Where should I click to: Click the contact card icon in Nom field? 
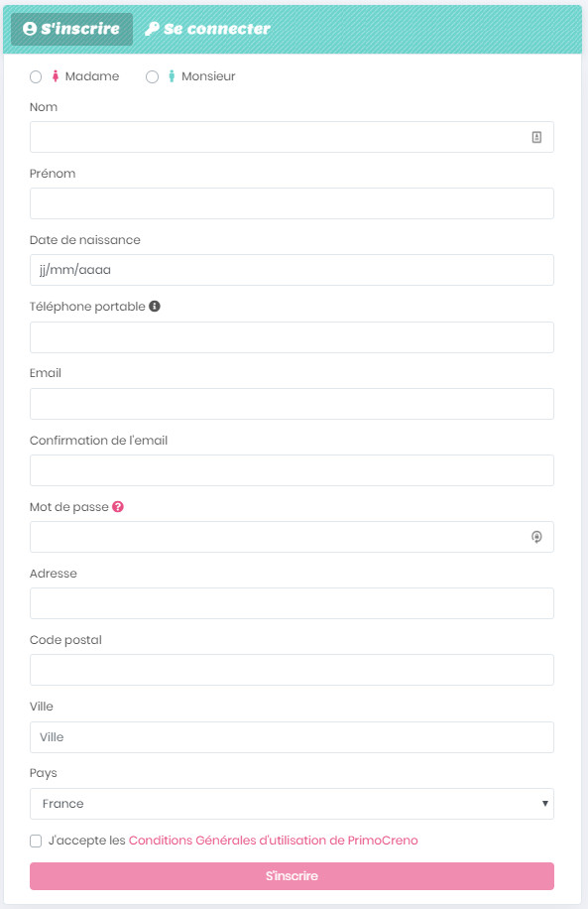[536, 137]
